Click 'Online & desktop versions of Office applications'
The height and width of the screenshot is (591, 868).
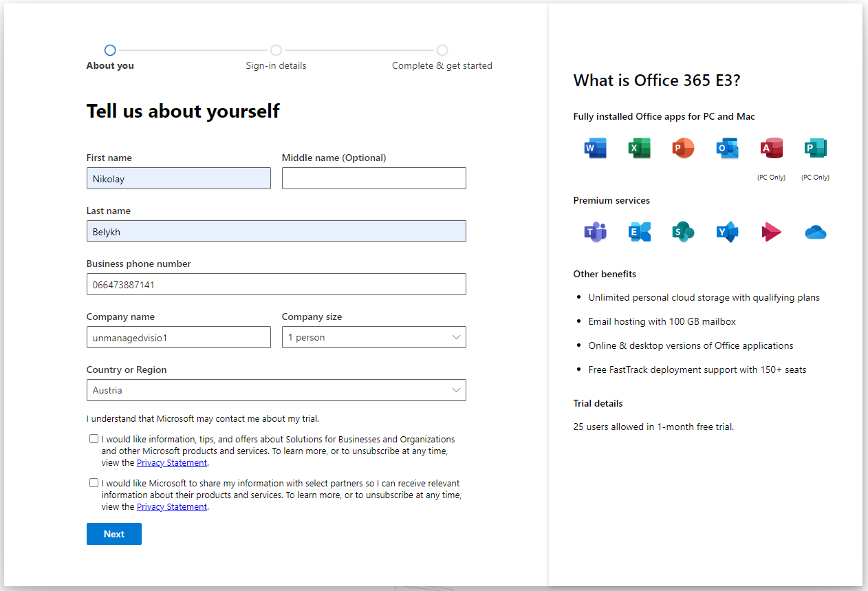691,346
